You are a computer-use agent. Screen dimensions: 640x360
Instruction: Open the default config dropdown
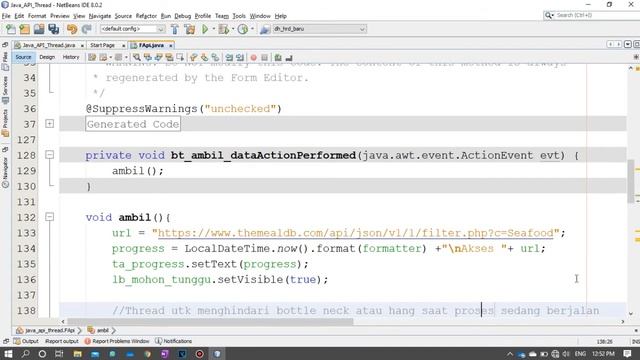tap(132, 29)
